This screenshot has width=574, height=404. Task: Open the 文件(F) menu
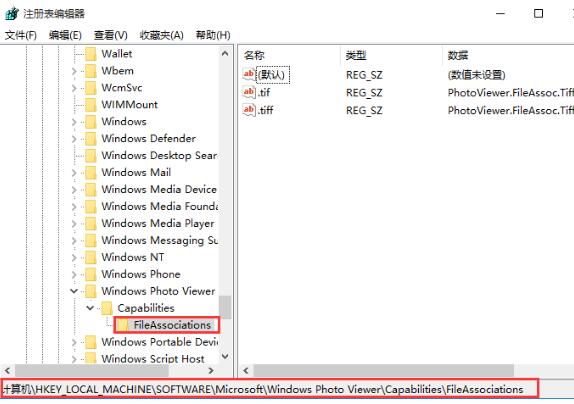(x=21, y=35)
